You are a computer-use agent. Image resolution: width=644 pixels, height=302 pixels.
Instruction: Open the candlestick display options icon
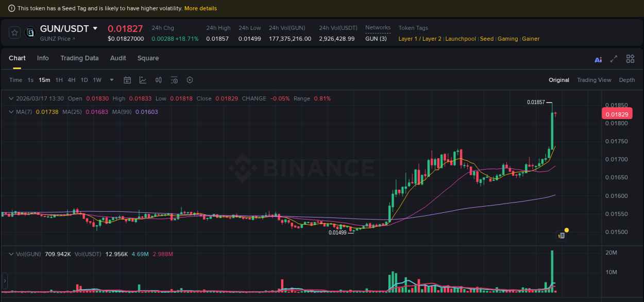click(159, 80)
